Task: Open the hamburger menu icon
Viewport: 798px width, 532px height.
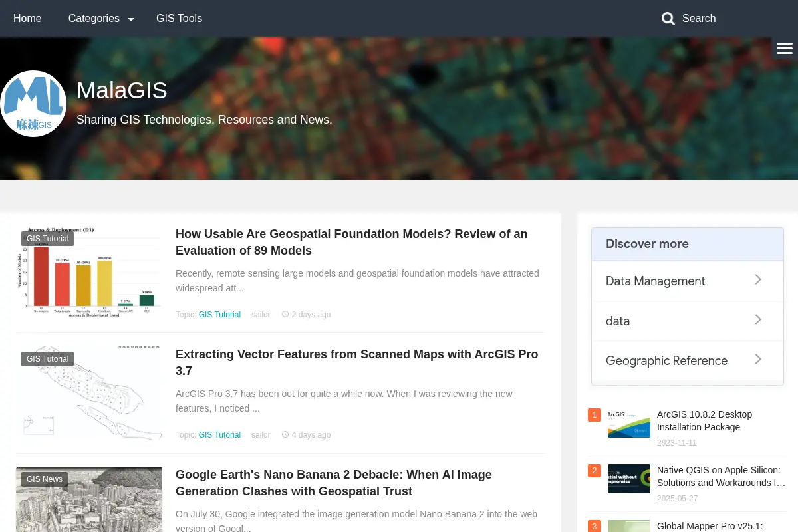Action: (785, 48)
